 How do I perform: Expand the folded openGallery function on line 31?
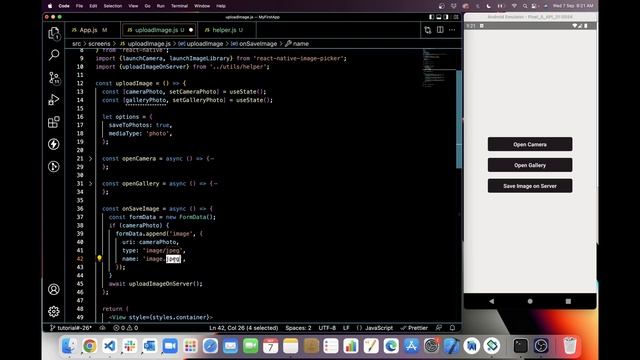pyautogui.click(x=91, y=184)
